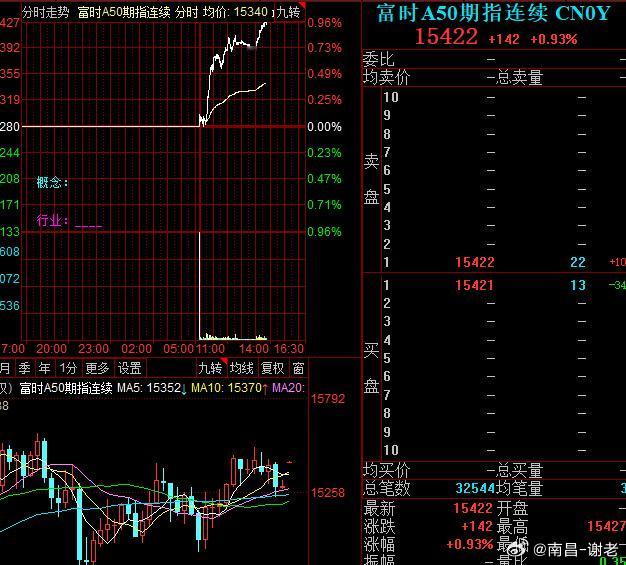Click the change value +142 in header
Viewport: 626px width, 565px height.
coord(504,39)
